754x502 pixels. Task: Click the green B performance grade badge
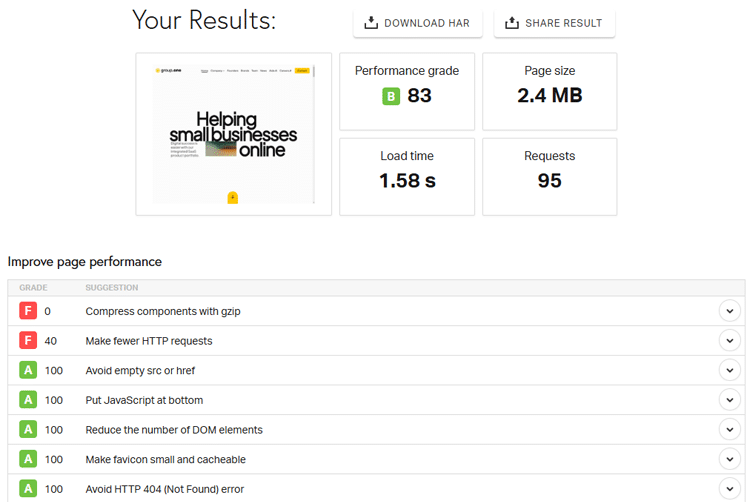(x=391, y=96)
